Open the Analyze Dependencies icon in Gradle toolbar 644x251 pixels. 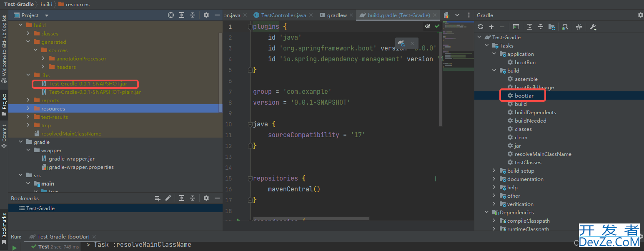coord(565,27)
